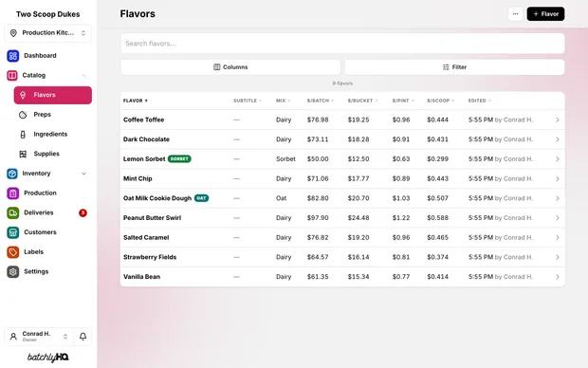Open notifications bell

tap(83, 337)
